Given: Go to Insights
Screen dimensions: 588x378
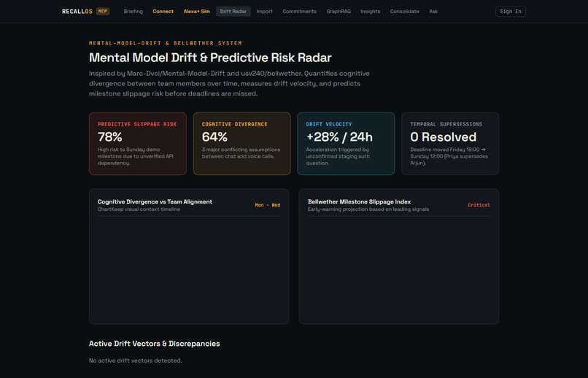Looking at the screenshot, I should pos(370,11).
